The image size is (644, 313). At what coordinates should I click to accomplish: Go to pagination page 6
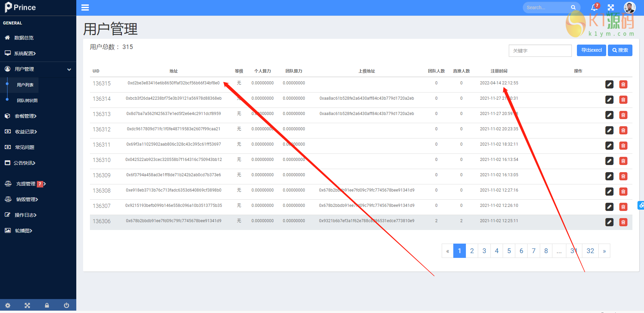pyautogui.click(x=521, y=251)
